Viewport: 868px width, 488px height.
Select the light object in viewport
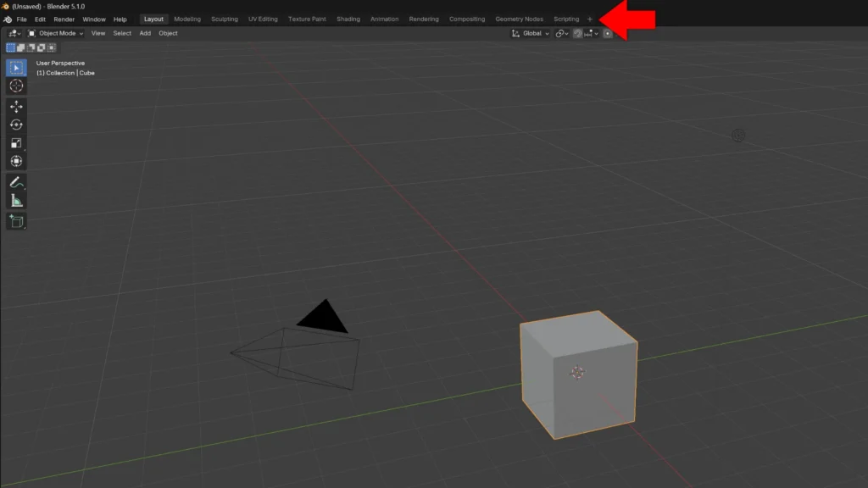coord(738,135)
